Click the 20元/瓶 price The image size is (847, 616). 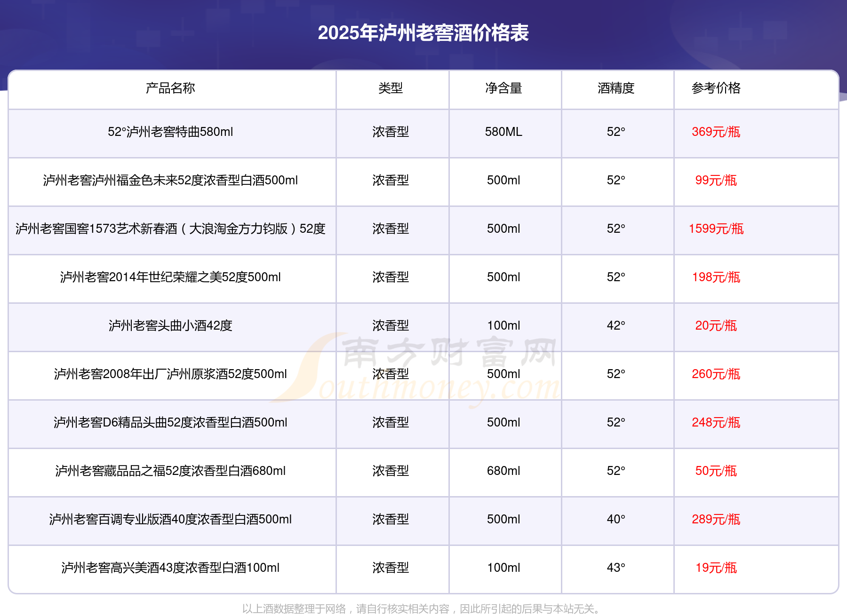[x=716, y=325]
